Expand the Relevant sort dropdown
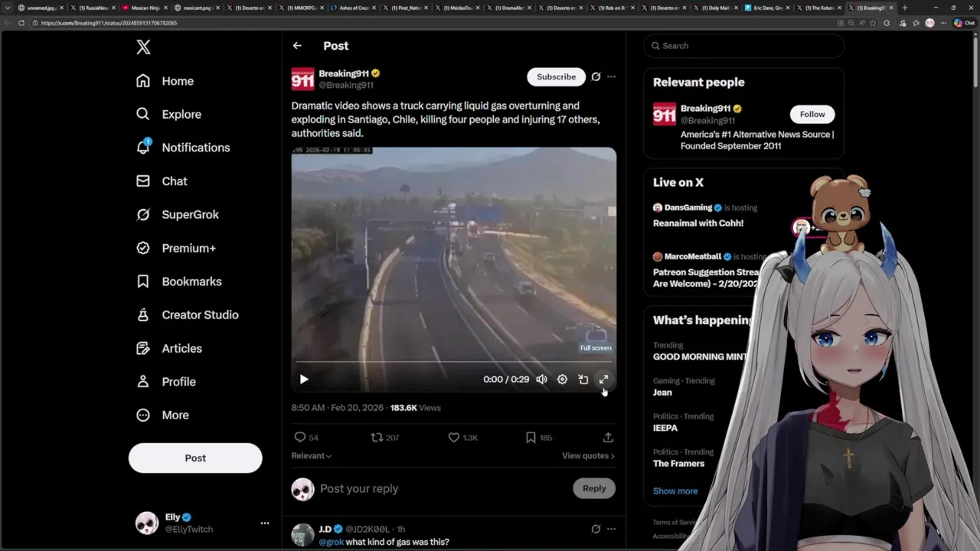The width and height of the screenshot is (980, 551). (x=311, y=455)
